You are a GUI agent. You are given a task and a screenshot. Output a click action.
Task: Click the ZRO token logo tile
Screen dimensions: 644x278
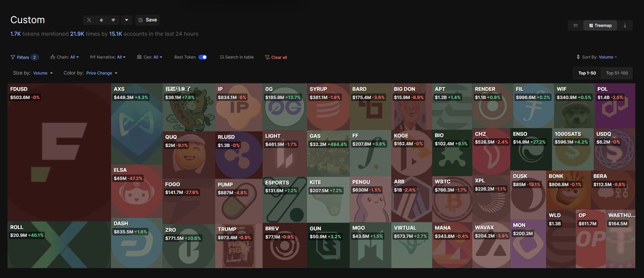point(189,246)
